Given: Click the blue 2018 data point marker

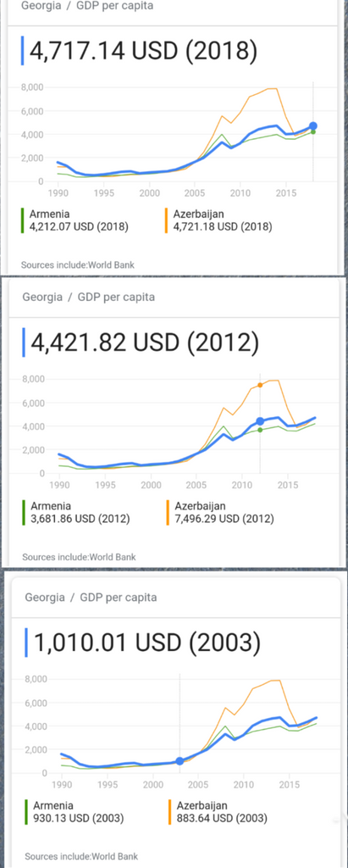Looking at the screenshot, I should point(313,125).
